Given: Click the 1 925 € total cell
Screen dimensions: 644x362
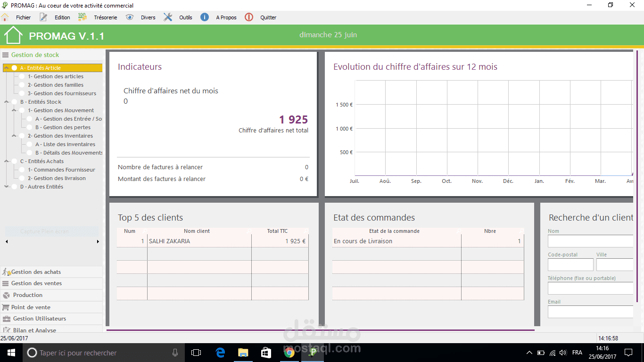Looking at the screenshot, I should [x=280, y=241].
